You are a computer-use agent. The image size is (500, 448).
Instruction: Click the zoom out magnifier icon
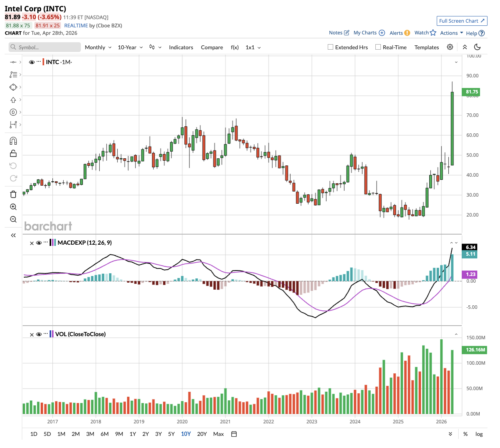pyautogui.click(x=13, y=219)
